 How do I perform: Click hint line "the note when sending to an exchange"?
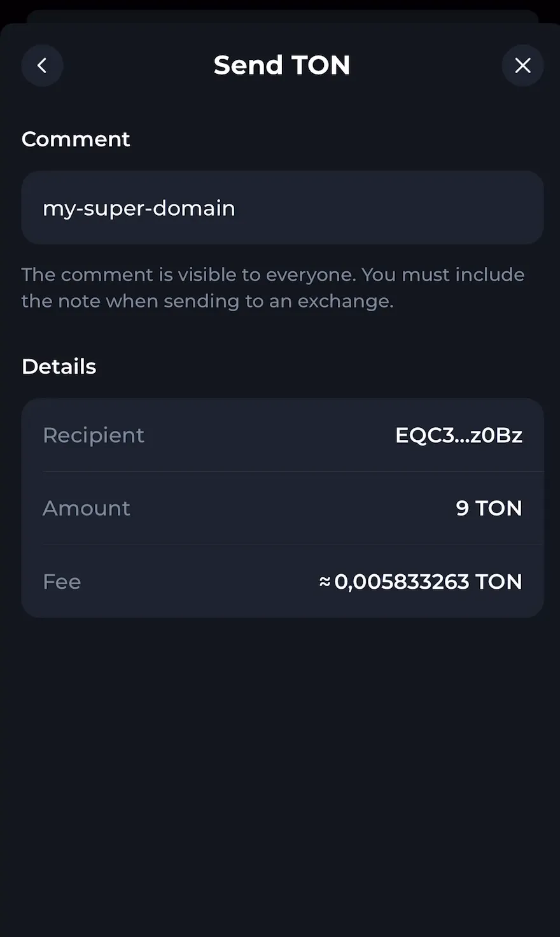click(207, 301)
